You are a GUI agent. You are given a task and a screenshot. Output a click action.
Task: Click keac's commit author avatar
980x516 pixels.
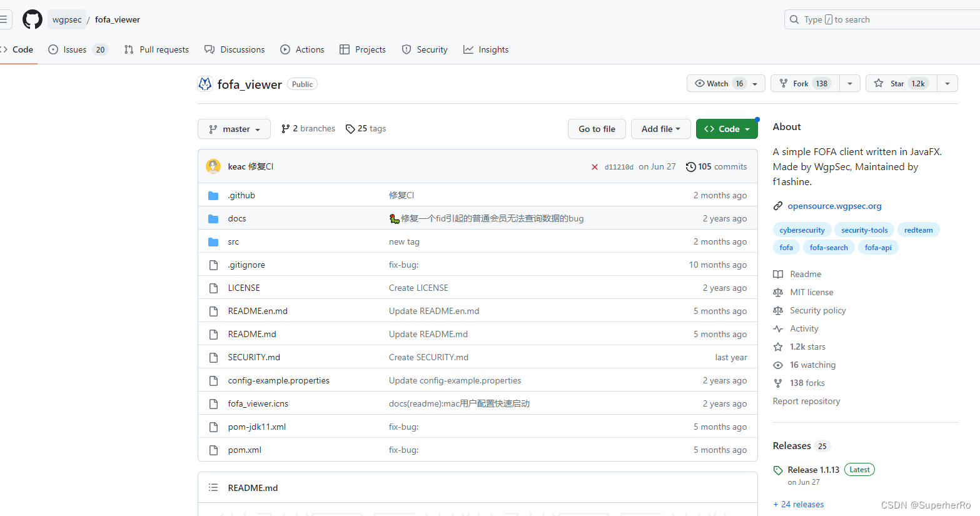click(x=213, y=166)
